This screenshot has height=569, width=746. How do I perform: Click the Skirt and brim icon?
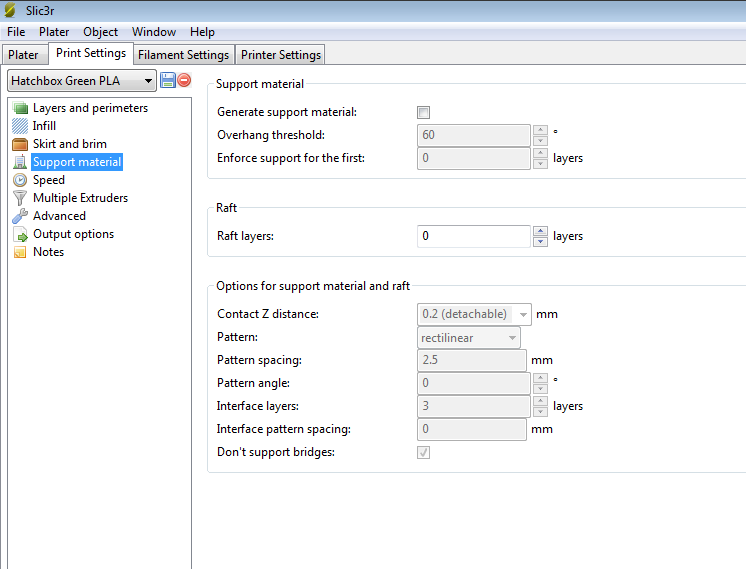[x=20, y=144]
